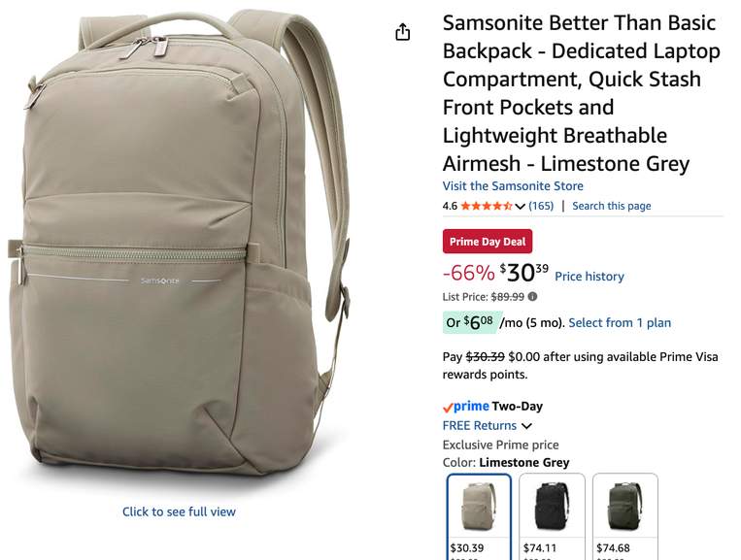Click Search this page link
This screenshot has width=741, height=560.
[x=612, y=206]
